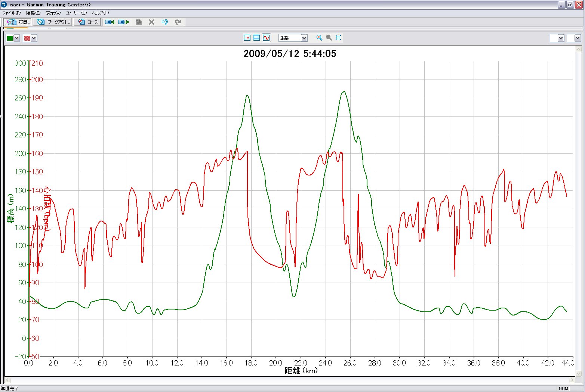This screenshot has height=392, width=585.
Task: Click the zoom out magnifier icon
Action: point(329,38)
